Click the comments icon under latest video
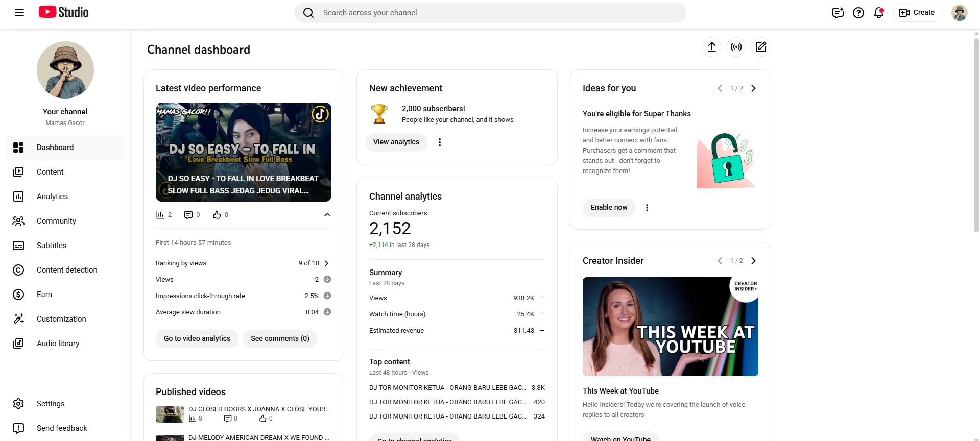Screen dimensions: 980x441 tap(188, 215)
